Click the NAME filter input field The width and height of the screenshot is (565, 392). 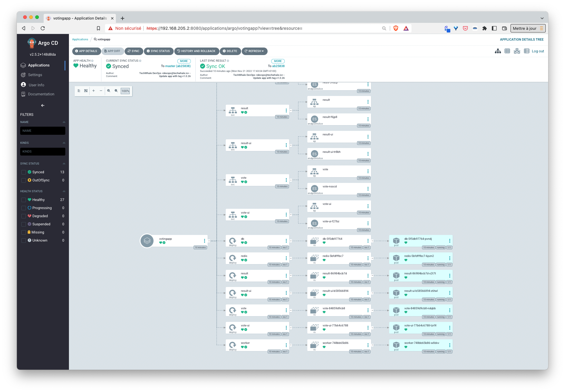[x=43, y=131]
